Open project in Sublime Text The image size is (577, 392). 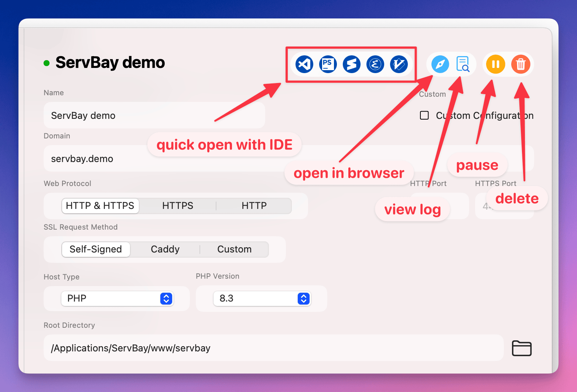click(351, 64)
